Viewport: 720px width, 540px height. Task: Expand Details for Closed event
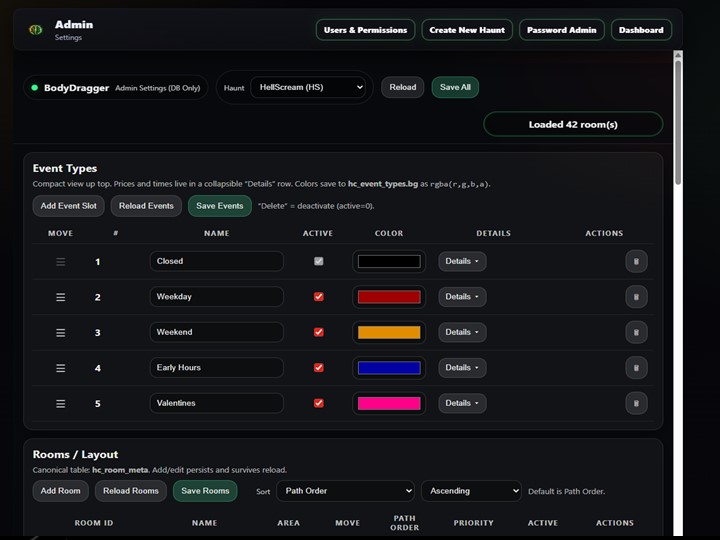pyautogui.click(x=462, y=261)
